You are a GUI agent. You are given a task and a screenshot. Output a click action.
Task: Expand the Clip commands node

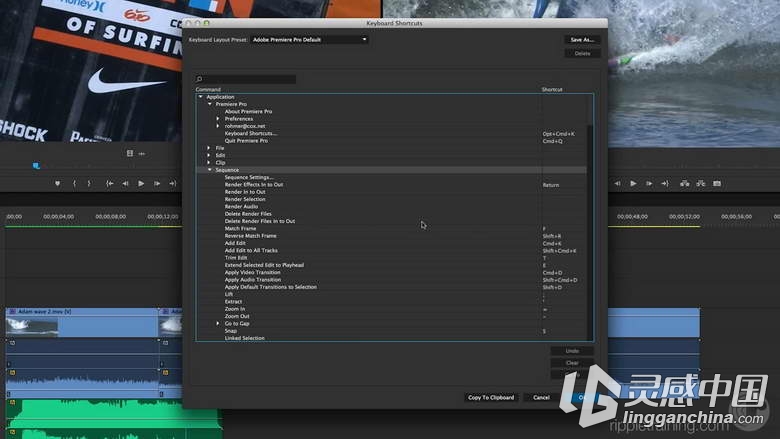point(209,163)
